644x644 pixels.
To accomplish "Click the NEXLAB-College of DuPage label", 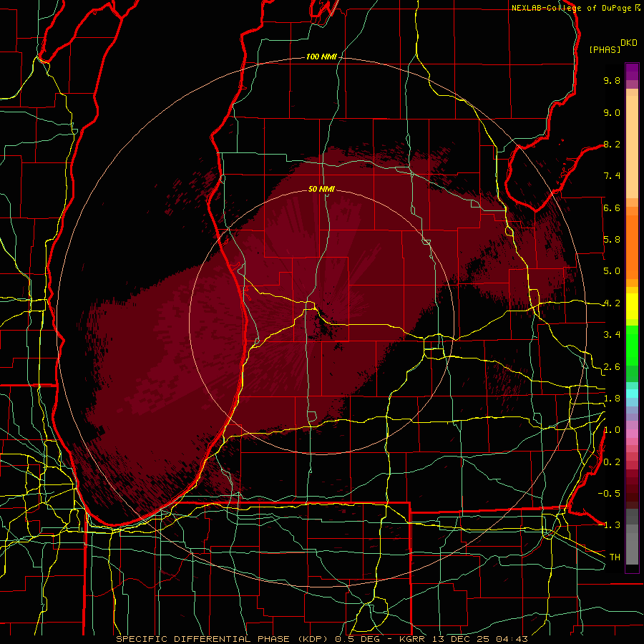I will (x=572, y=8).
